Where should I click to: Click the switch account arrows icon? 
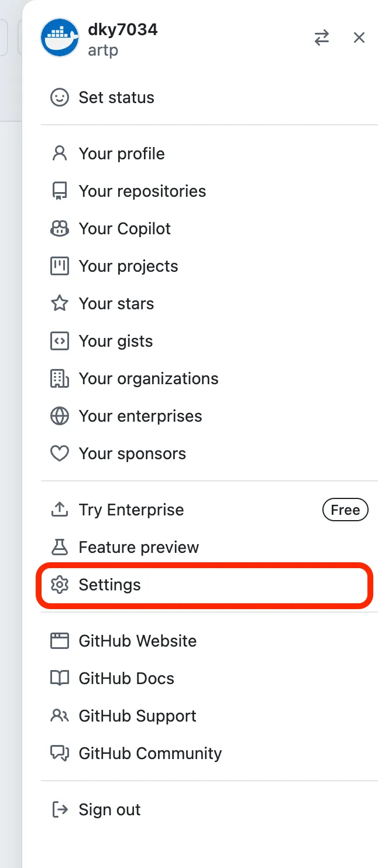click(x=321, y=38)
